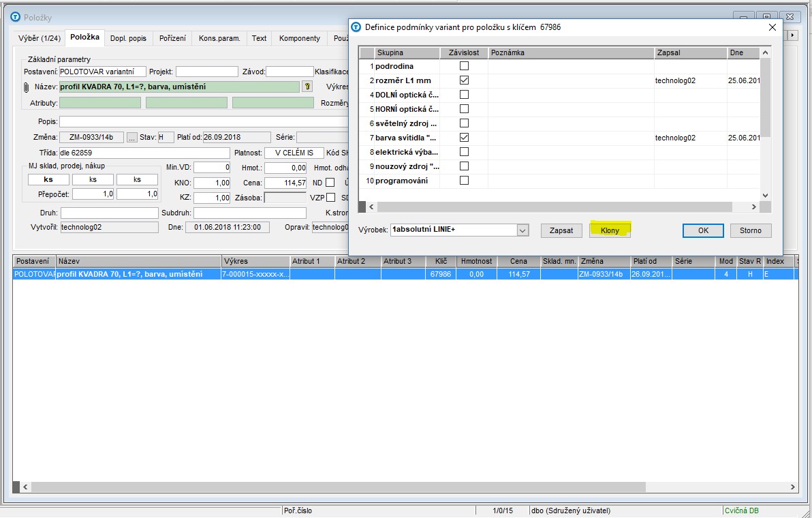Click the Zapsal column header
This screenshot has width=812, height=518.
pos(691,52)
